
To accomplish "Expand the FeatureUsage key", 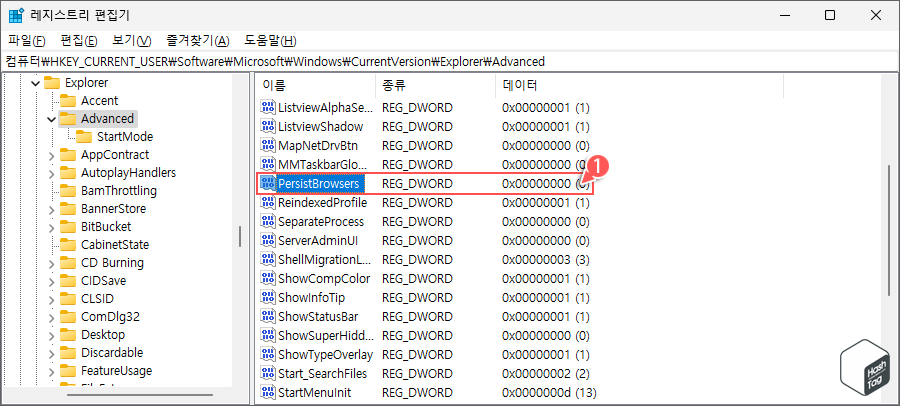I will pos(52,371).
